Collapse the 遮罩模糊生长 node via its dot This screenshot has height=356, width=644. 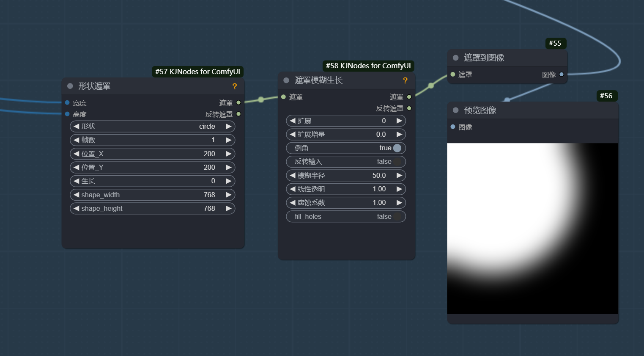pyautogui.click(x=286, y=80)
